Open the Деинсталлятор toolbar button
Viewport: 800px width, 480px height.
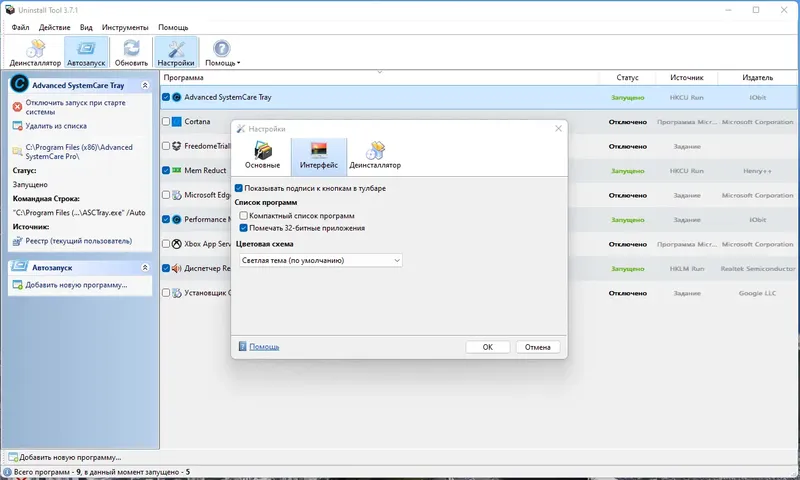[x=35, y=53]
